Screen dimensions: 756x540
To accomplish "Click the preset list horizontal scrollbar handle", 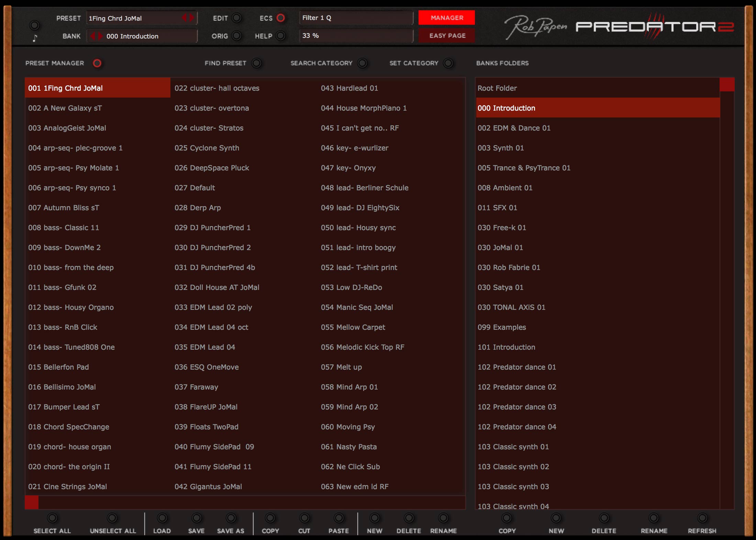I will pos(32,503).
